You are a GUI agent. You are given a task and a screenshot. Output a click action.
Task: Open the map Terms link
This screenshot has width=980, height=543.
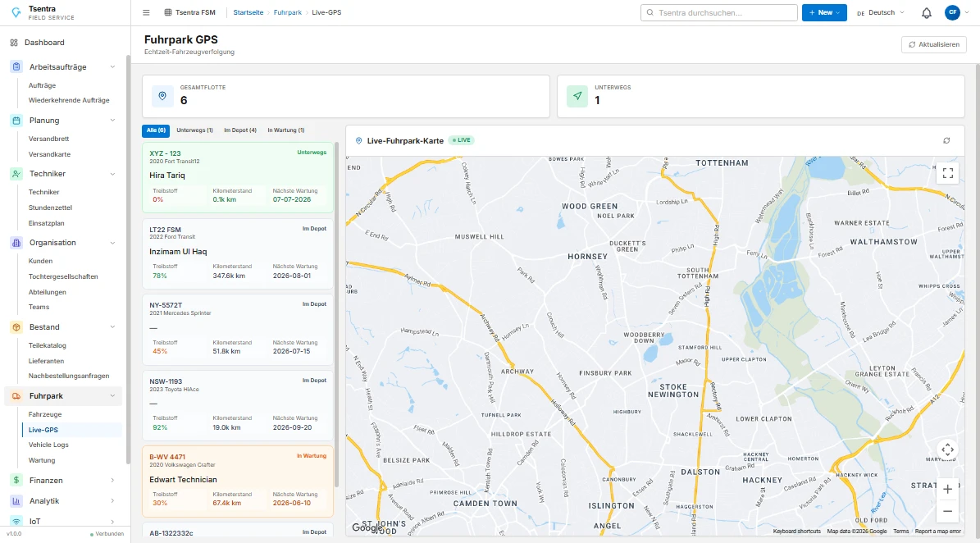900,532
